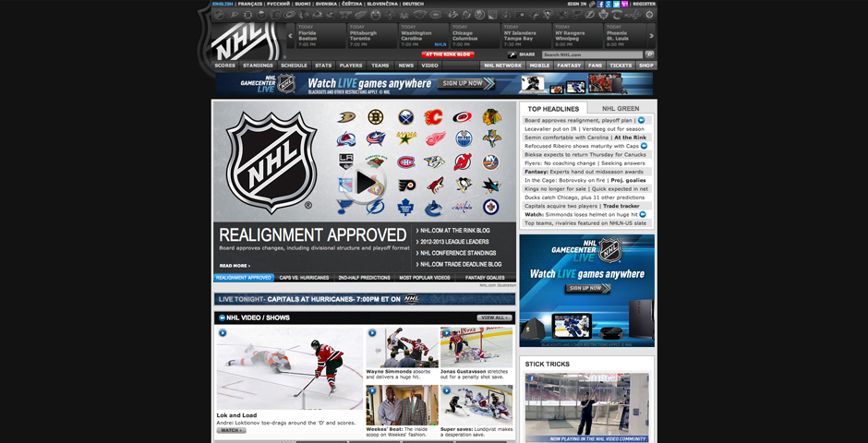Open the Stick Tricks video thumbnail
This screenshot has height=443, width=868.
tap(586, 408)
